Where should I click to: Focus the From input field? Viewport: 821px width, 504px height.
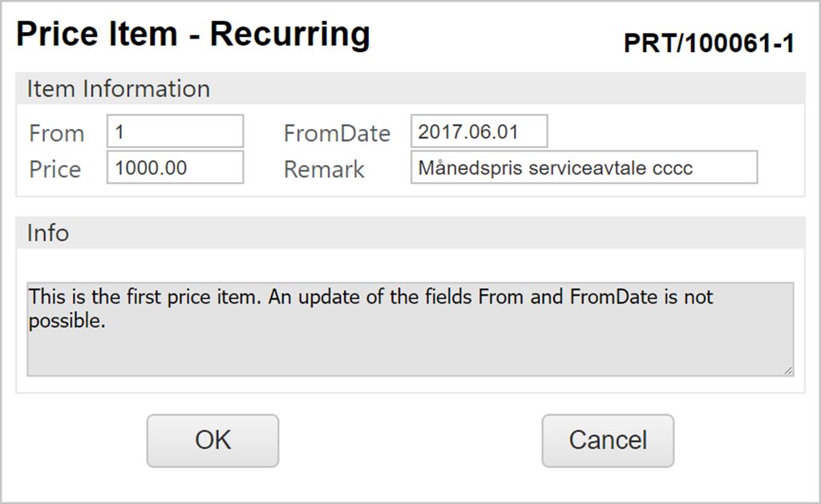coord(175,131)
